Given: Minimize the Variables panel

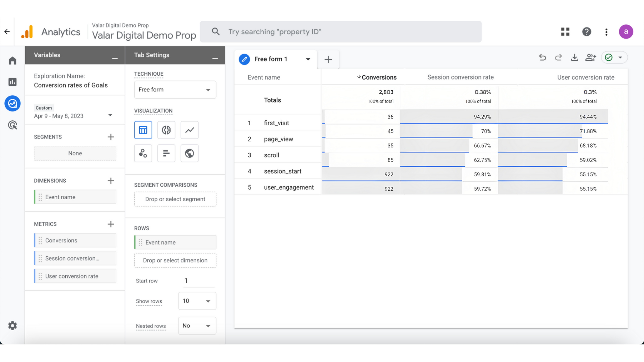Looking at the screenshot, I should click(115, 58).
